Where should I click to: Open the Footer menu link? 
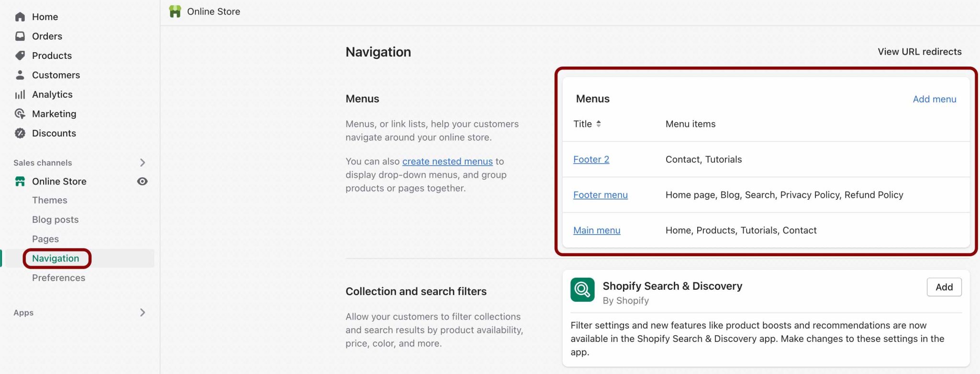pos(601,195)
